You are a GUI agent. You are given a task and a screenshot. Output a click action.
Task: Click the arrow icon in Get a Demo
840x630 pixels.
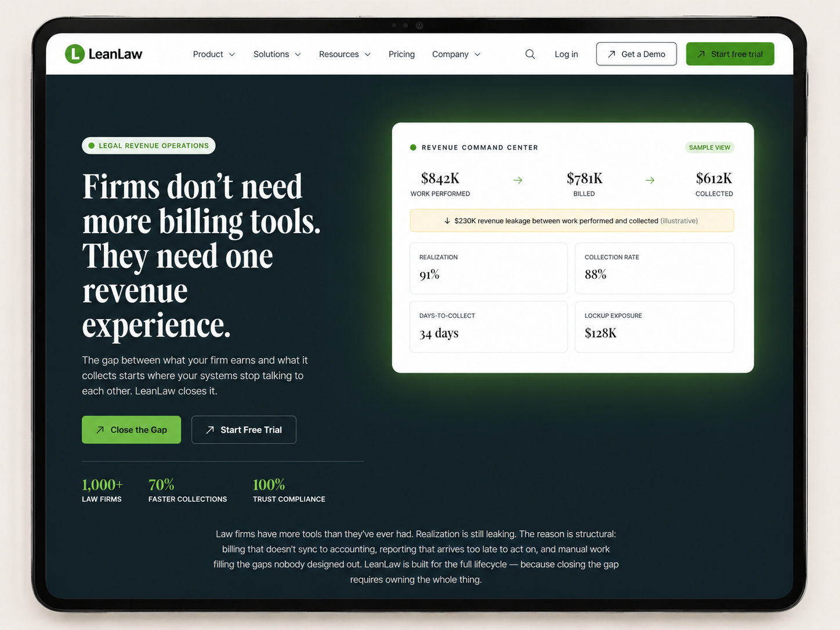pyautogui.click(x=611, y=54)
